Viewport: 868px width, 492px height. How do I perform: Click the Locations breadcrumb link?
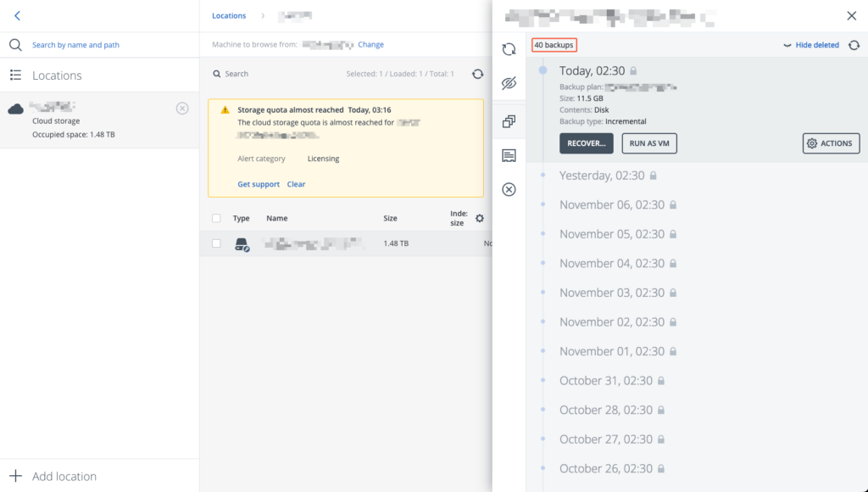[227, 15]
